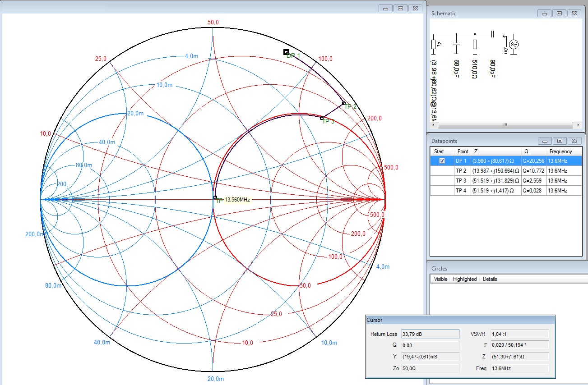Click the Freq field showing 13,6MHz
The height and width of the screenshot is (385, 588).
click(x=519, y=368)
